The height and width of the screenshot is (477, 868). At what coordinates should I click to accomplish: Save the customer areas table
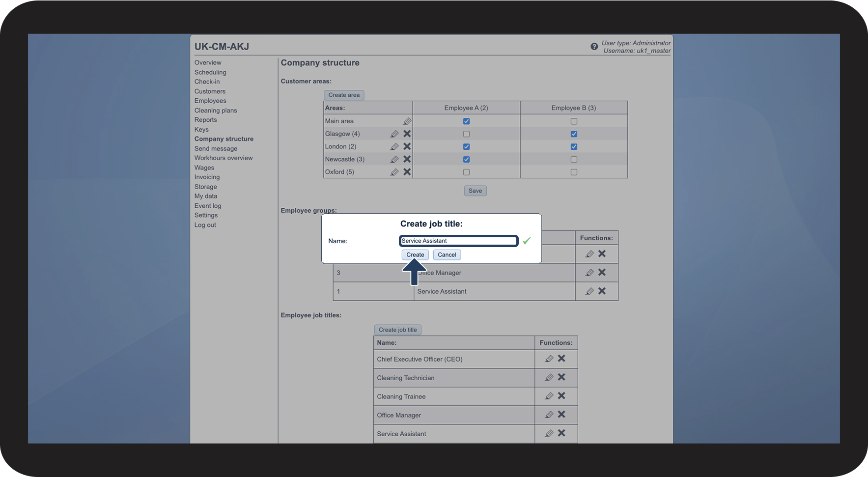click(475, 191)
